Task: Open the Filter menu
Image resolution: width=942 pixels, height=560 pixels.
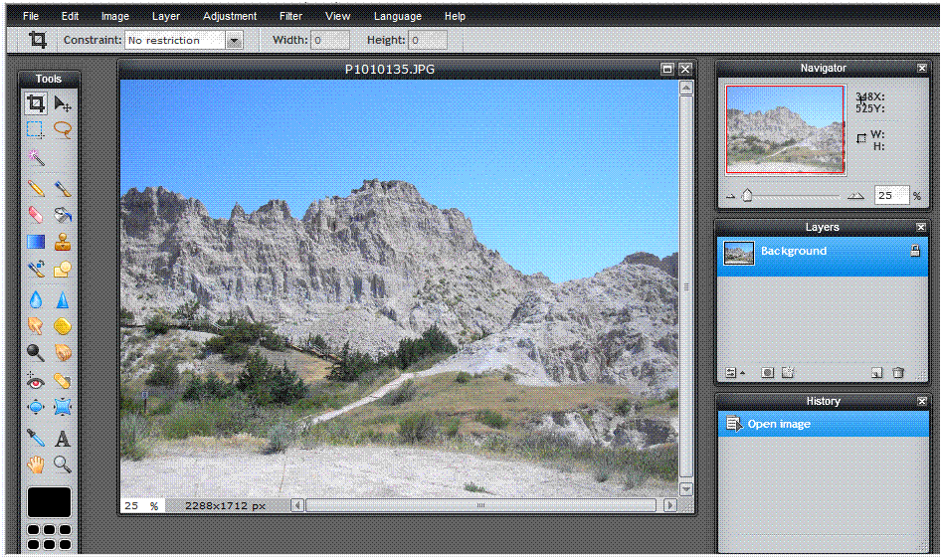Action: tap(290, 16)
